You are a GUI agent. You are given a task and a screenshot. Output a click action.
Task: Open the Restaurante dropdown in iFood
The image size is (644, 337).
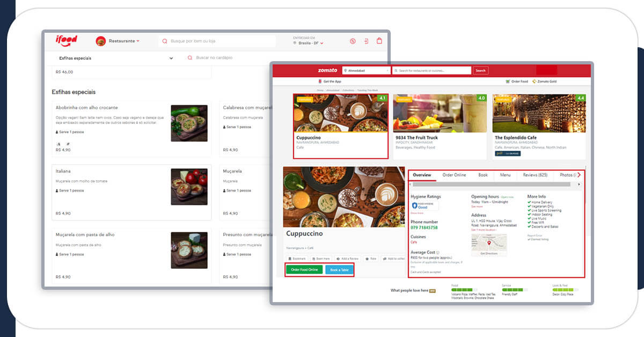coord(124,41)
